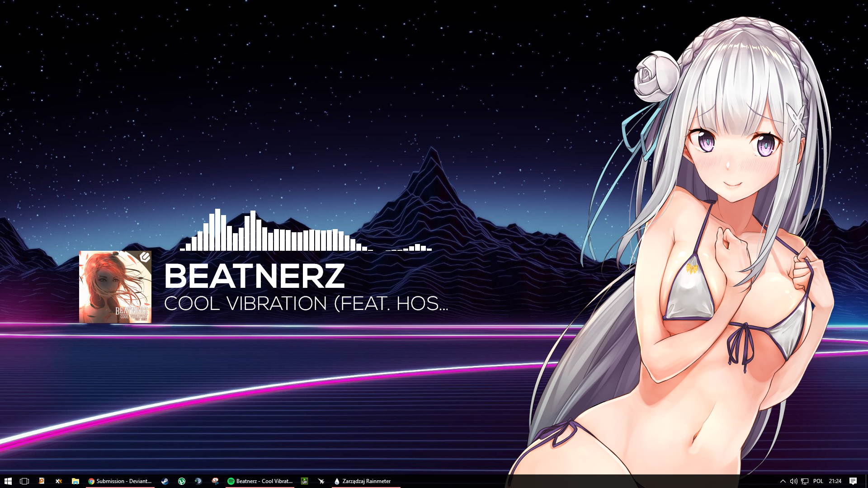Open the green picture-frame app on taskbar
Screen dimensions: 868x488
click(x=305, y=481)
